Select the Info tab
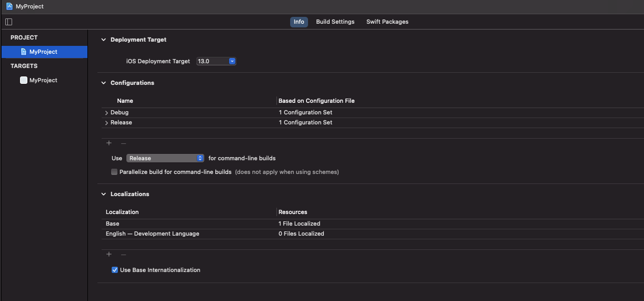This screenshot has height=301, width=644. 299,22
